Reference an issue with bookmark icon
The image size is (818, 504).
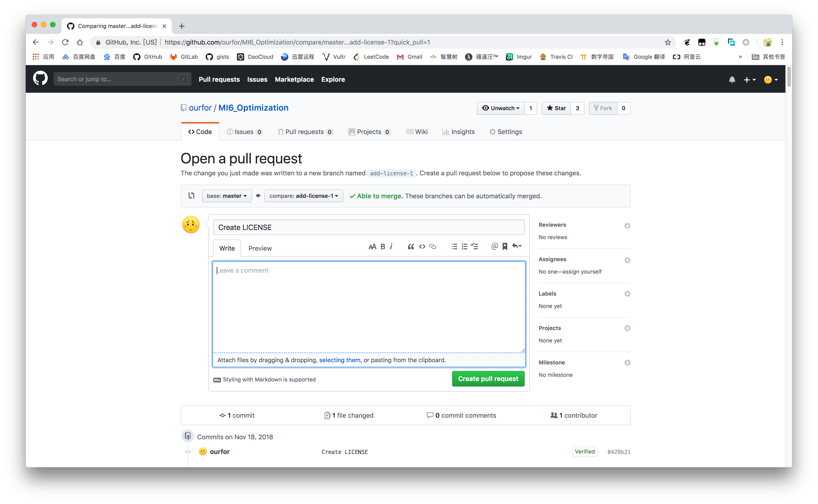[x=505, y=247]
